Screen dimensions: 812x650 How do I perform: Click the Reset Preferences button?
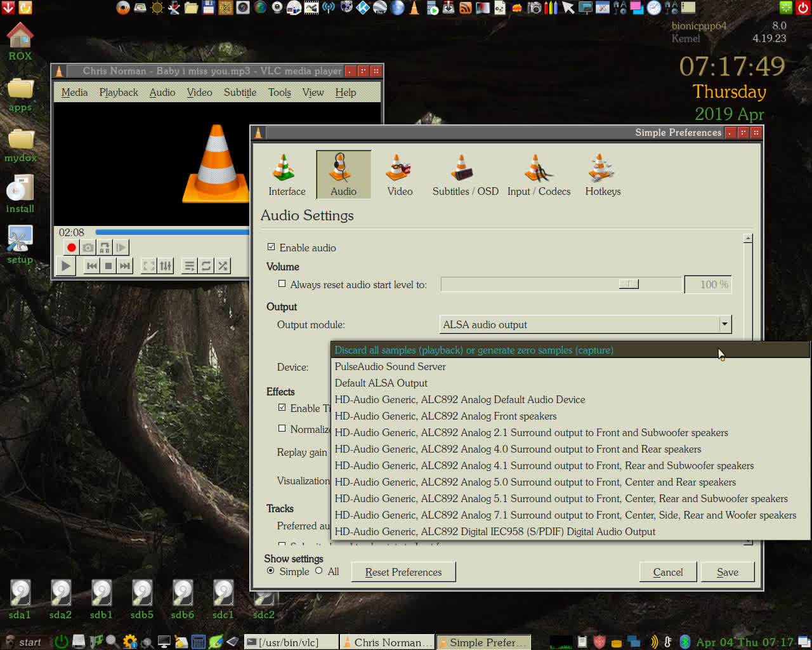coord(403,572)
